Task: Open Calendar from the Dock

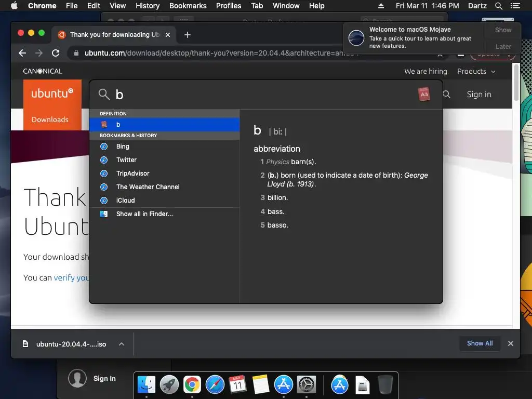Action: 237,385
